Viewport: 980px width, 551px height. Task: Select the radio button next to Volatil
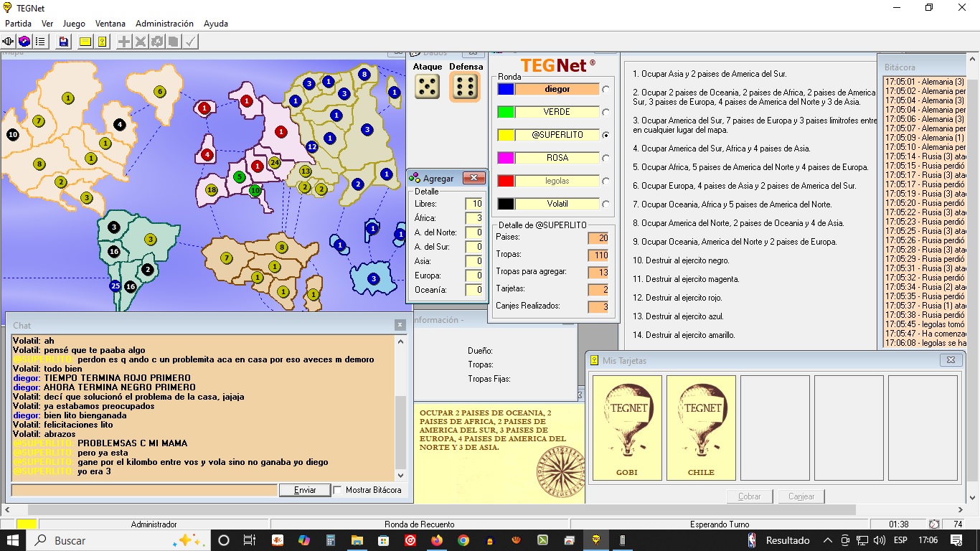click(606, 204)
